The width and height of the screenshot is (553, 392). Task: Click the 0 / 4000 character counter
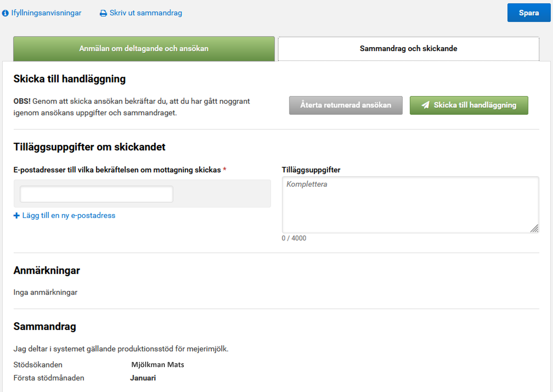tap(294, 238)
